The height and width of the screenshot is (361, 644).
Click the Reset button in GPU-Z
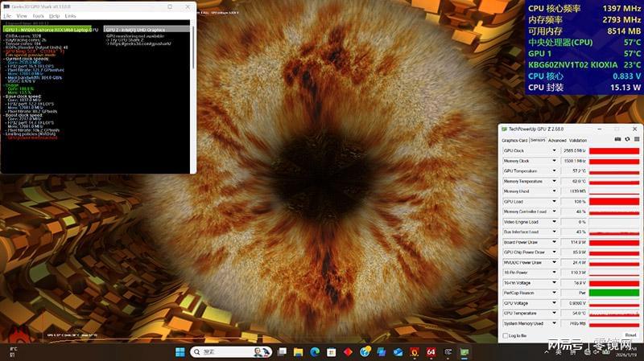coord(630,335)
